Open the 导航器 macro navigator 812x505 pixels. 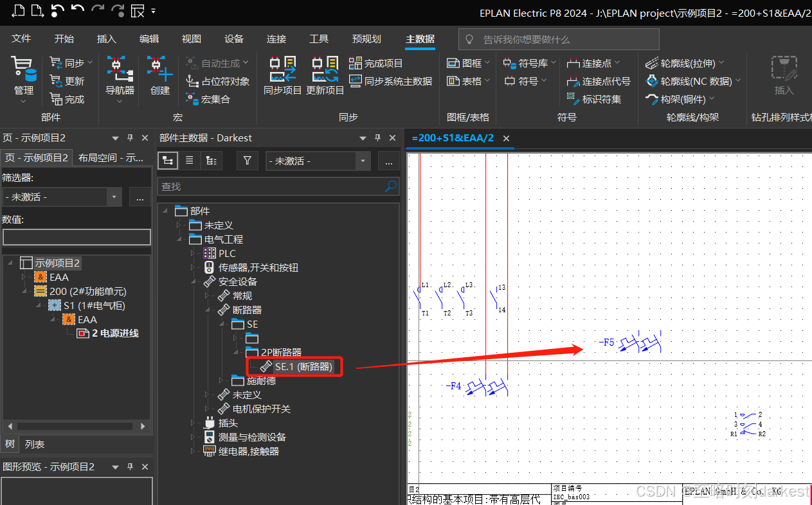pos(120,78)
